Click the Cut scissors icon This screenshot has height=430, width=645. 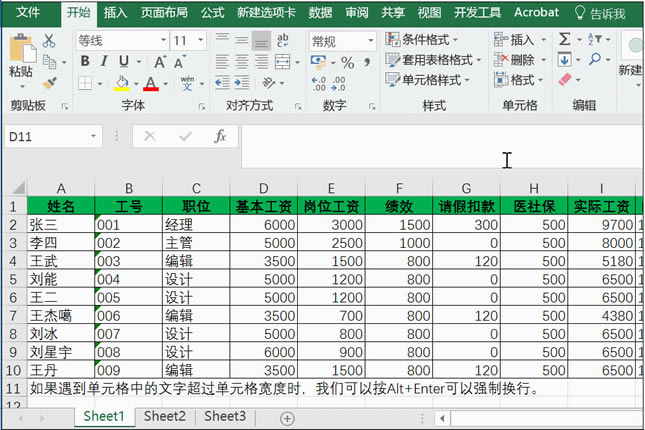(49, 41)
